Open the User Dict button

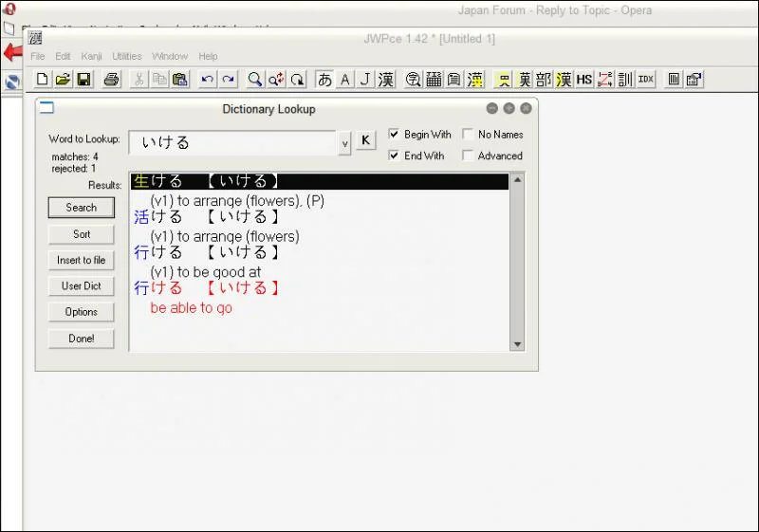(82, 285)
